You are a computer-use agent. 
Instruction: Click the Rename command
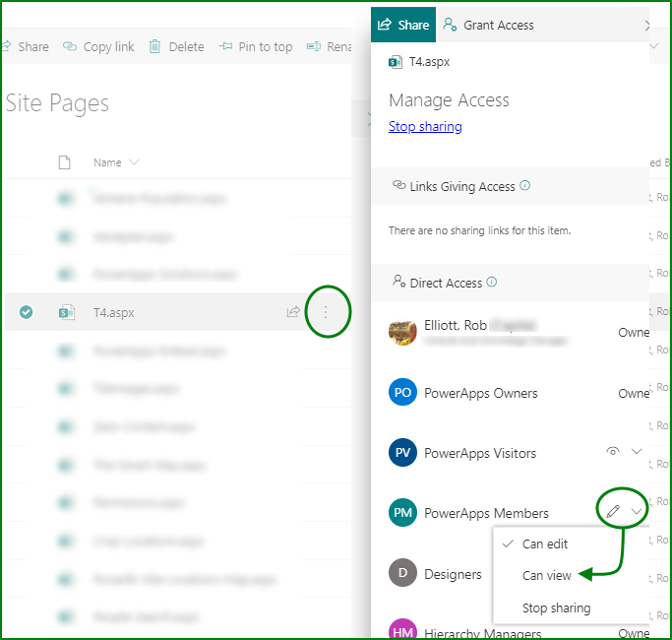click(330, 46)
